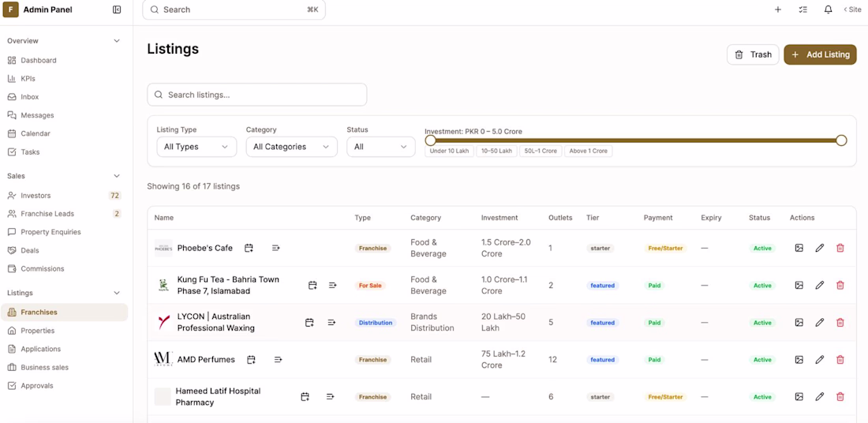Open image gallery for Kung Fu Tea

coord(799,285)
